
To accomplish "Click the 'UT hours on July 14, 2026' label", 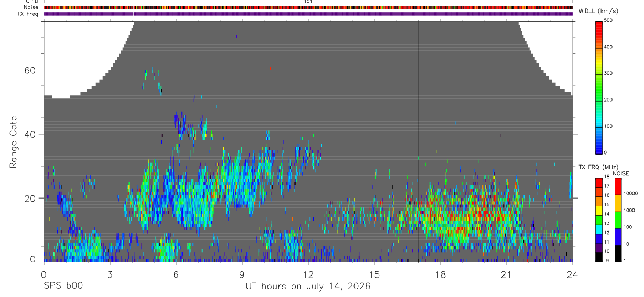I will click(308, 286).
